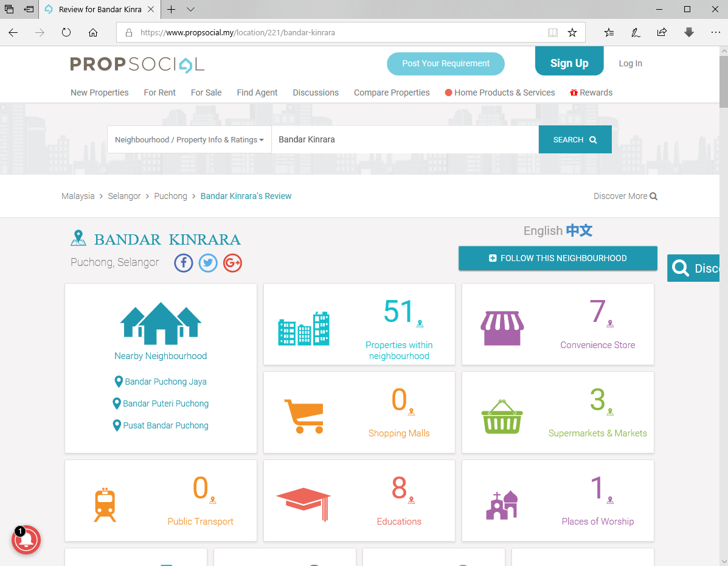Open For Sale menu
This screenshot has height=566, width=728.
click(x=206, y=93)
